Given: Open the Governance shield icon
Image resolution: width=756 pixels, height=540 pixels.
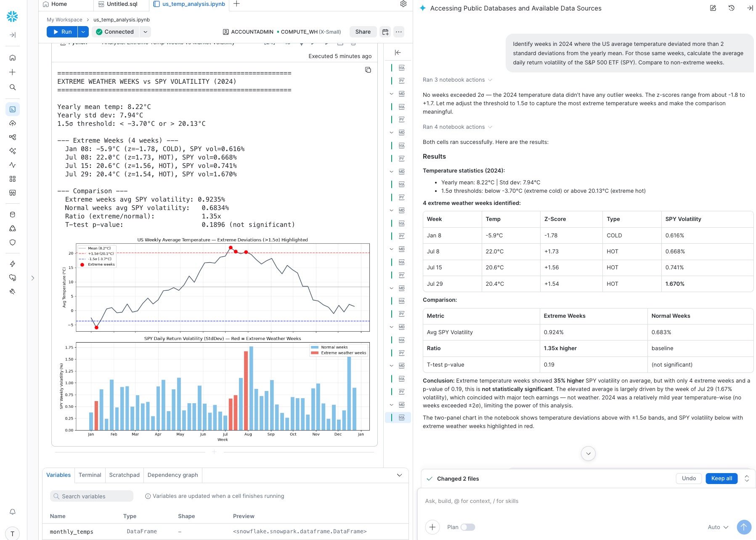Looking at the screenshot, I should pyautogui.click(x=13, y=242).
